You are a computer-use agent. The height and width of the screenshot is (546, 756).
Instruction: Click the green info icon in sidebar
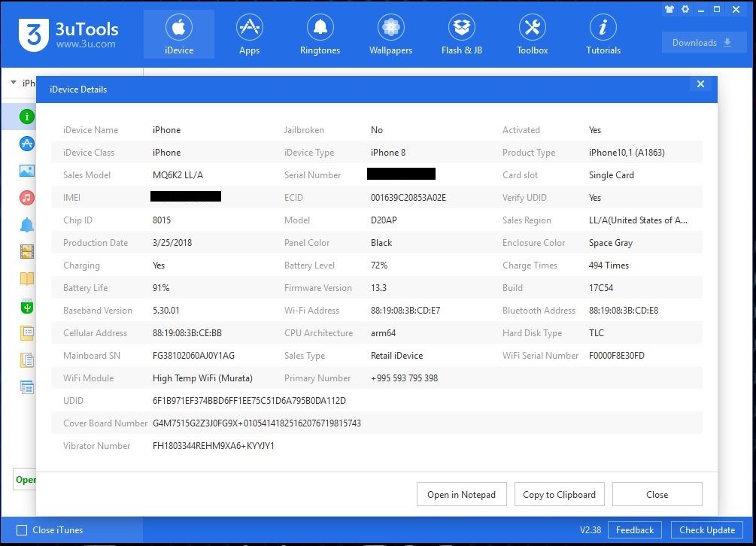pos(27,117)
